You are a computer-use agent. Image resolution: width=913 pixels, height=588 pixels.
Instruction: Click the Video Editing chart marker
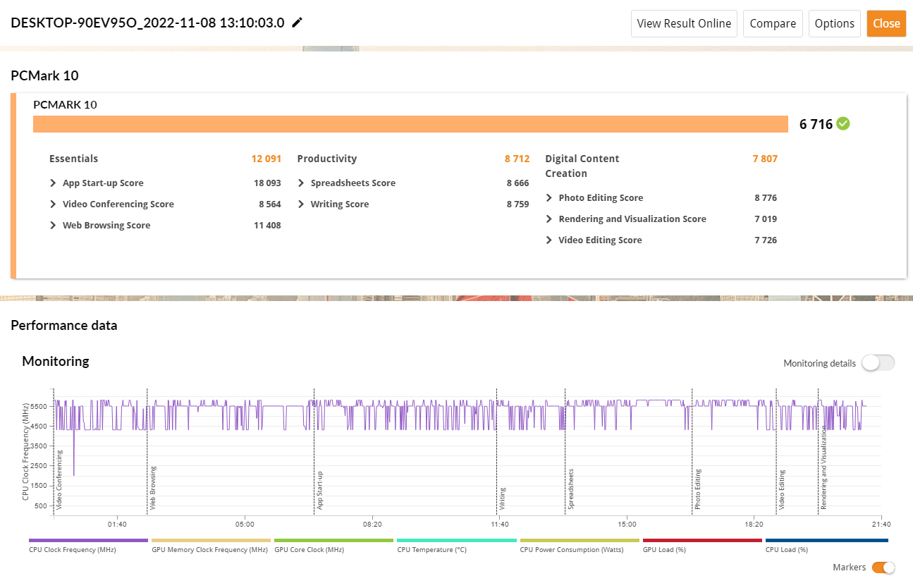781,489
